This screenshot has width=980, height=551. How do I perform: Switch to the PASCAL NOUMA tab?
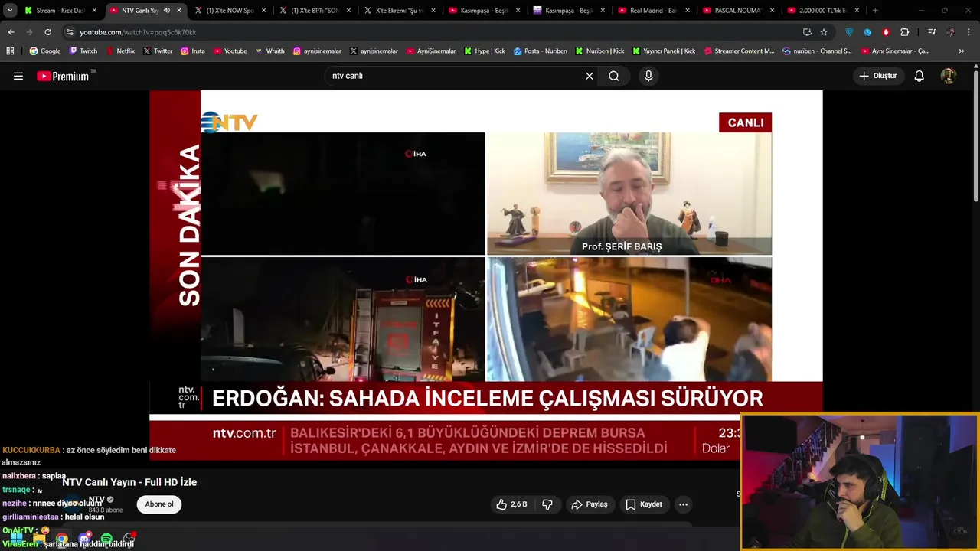pyautogui.click(x=738, y=10)
